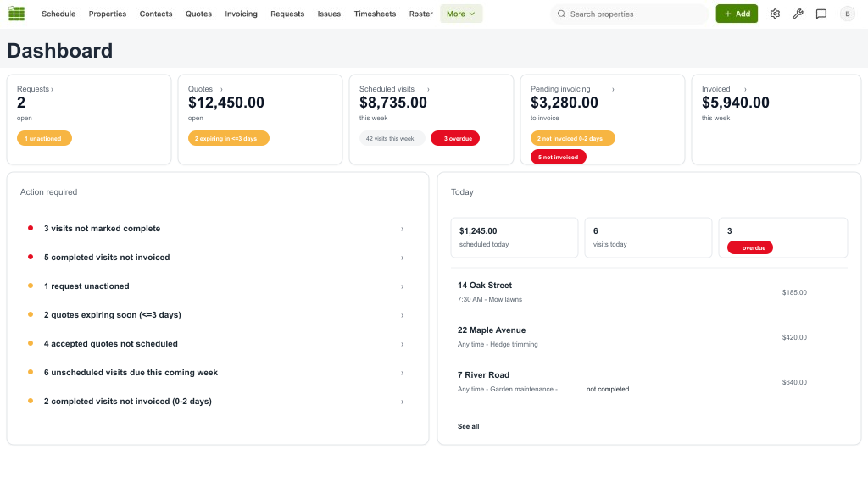Click '42 visits this week' badge
Image resolution: width=868 pixels, height=488 pixels.
pyautogui.click(x=392, y=138)
